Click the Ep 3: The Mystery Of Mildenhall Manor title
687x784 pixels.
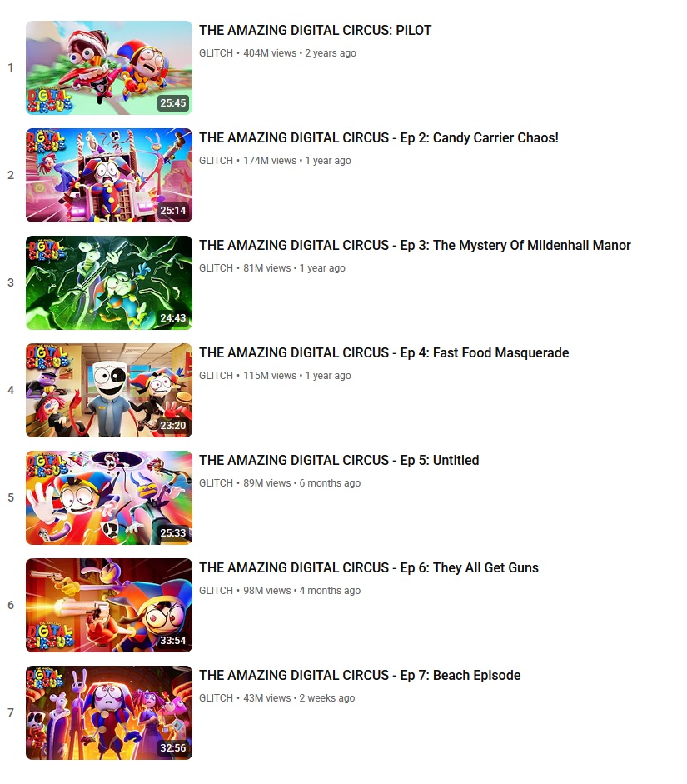(415, 246)
